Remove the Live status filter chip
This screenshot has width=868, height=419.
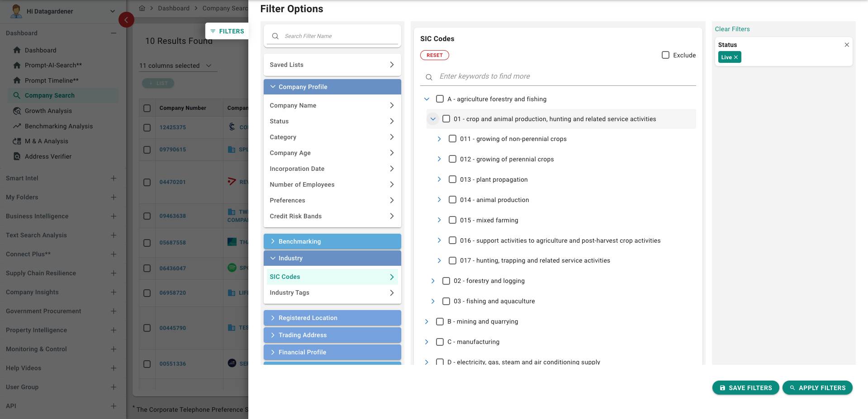tap(736, 57)
